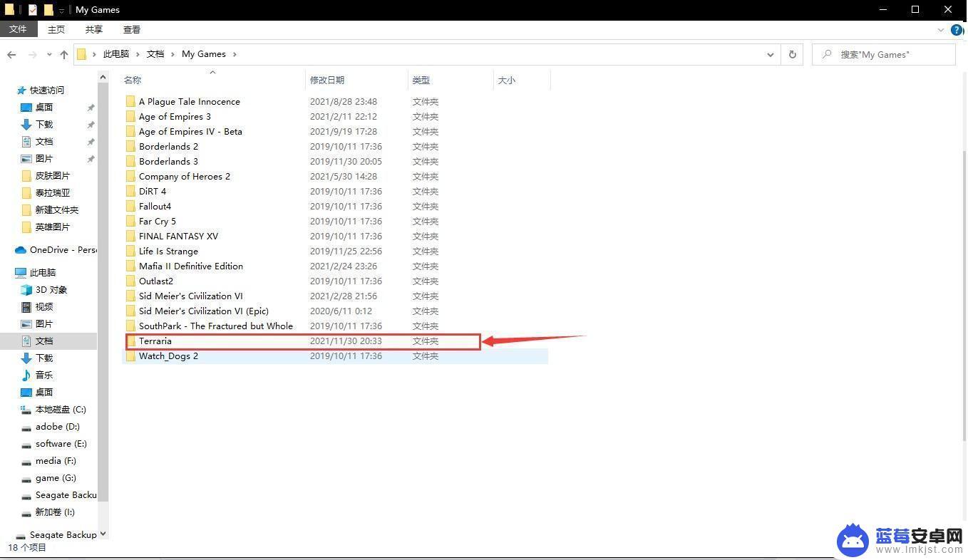Open media (F:) drive
This screenshot has height=560, width=968.
48,460
